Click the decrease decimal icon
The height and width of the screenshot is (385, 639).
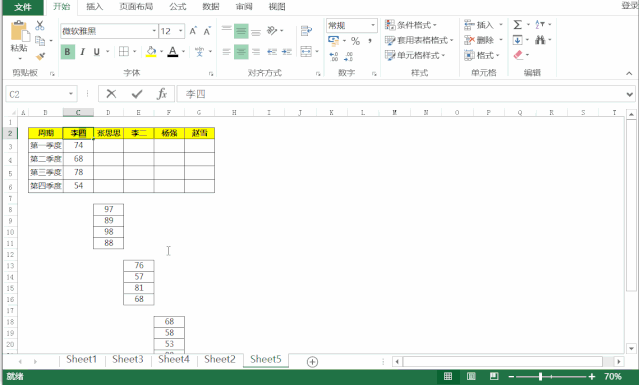pos(348,56)
